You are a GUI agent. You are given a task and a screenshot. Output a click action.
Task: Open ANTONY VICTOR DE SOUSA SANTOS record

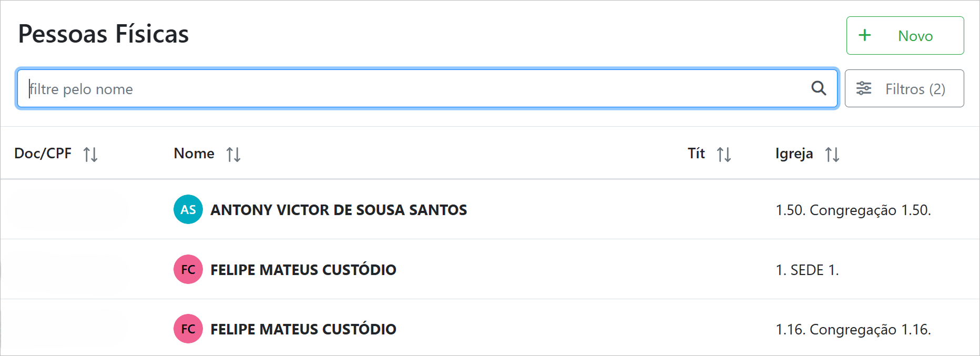pyautogui.click(x=339, y=210)
